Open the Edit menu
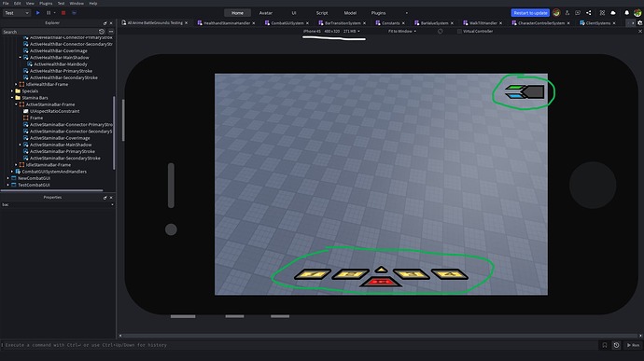 (x=17, y=4)
